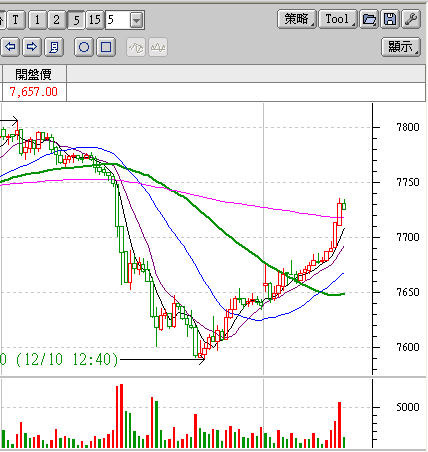Image resolution: width=428 pixels, height=452 pixels.
Task: Select the 2 minute period button
Action: 56,20
